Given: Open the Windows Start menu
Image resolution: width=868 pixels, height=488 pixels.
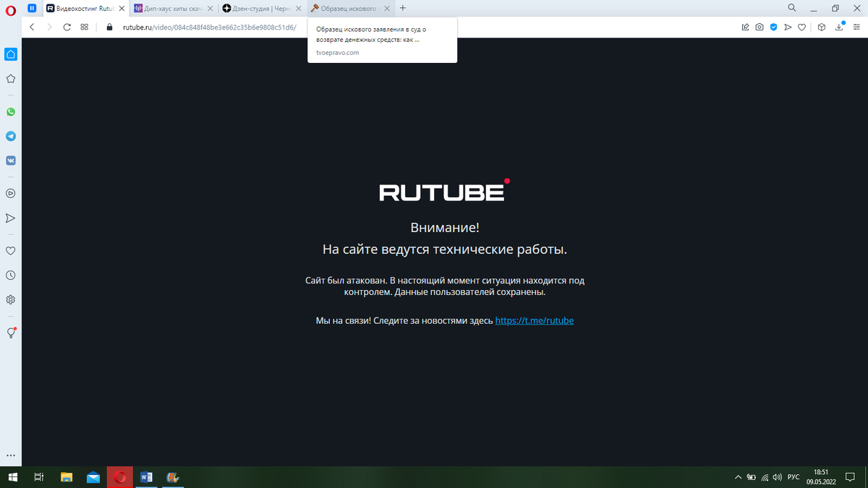Looking at the screenshot, I should (x=12, y=477).
